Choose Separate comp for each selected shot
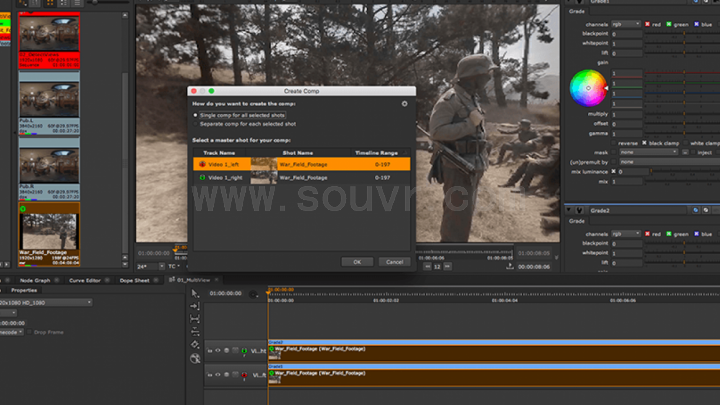720x405 pixels. (195, 124)
